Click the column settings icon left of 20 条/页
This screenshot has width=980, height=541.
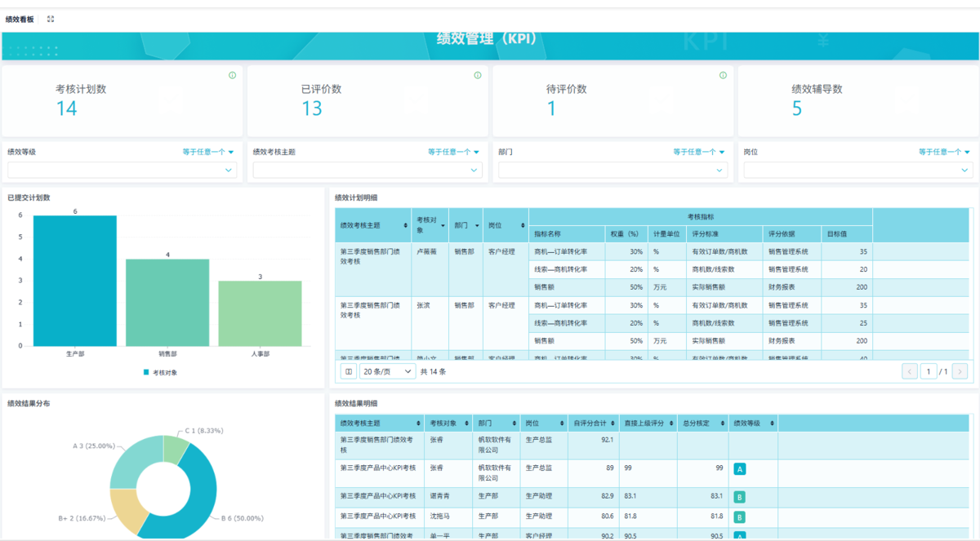pos(349,371)
